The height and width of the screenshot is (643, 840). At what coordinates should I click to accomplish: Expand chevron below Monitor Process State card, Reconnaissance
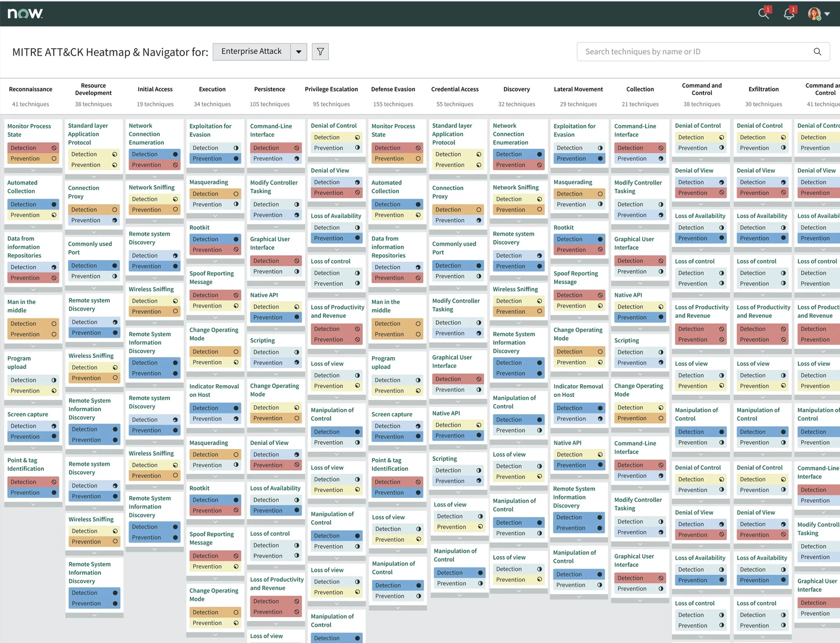(x=33, y=170)
